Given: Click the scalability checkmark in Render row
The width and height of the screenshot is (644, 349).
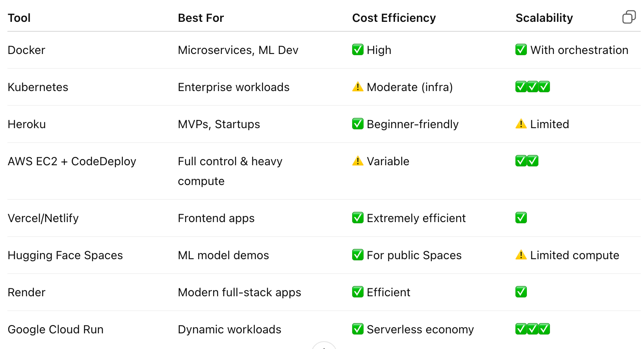Looking at the screenshot, I should [521, 292].
